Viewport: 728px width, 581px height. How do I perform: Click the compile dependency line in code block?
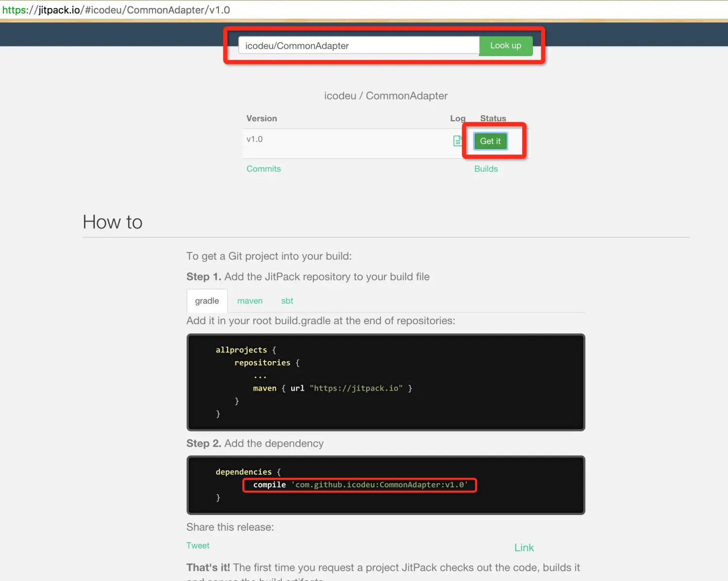point(360,485)
